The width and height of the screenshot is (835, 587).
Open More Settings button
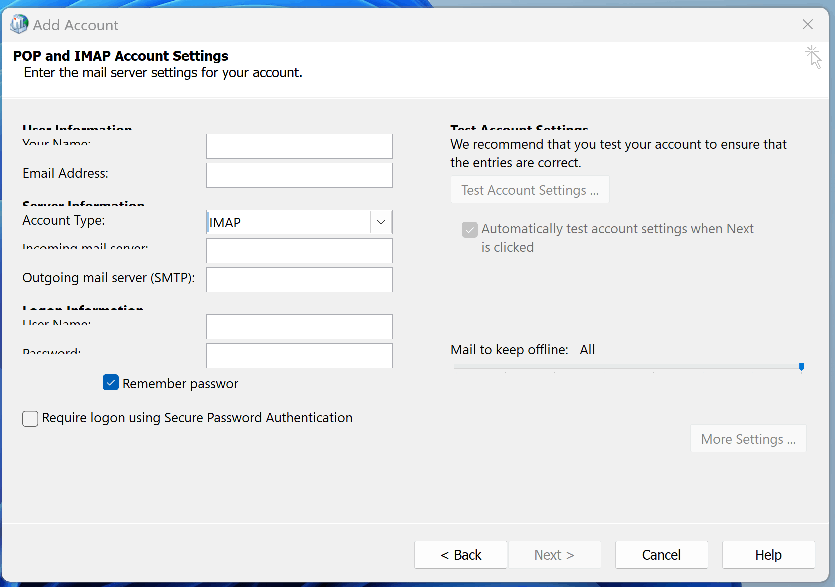[x=748, y=439]
